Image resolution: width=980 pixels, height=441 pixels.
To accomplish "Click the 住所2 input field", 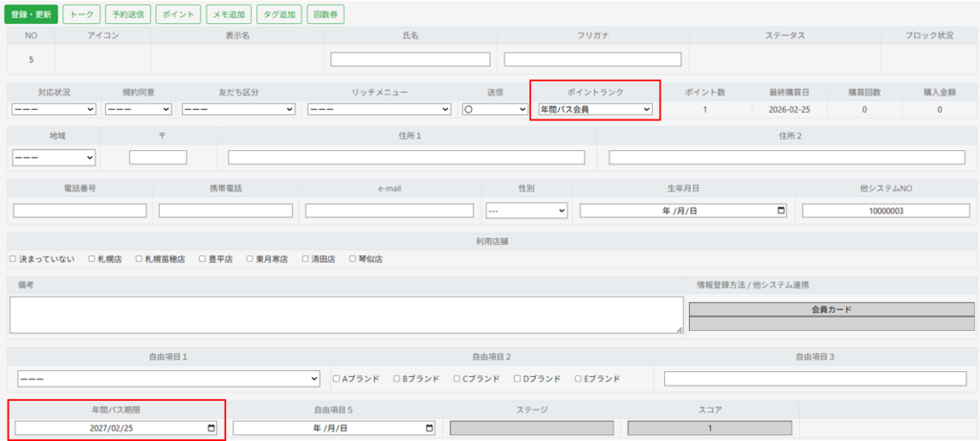I will coord(787,158).
